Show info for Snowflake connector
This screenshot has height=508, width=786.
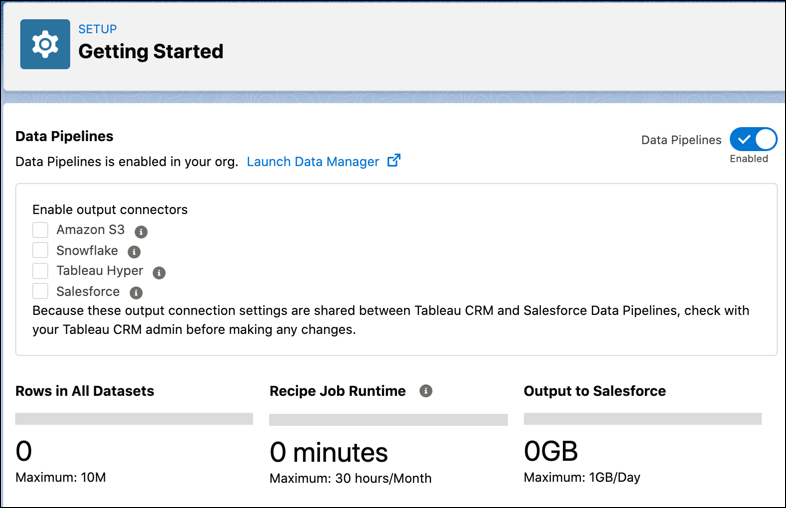coord(134,252)
